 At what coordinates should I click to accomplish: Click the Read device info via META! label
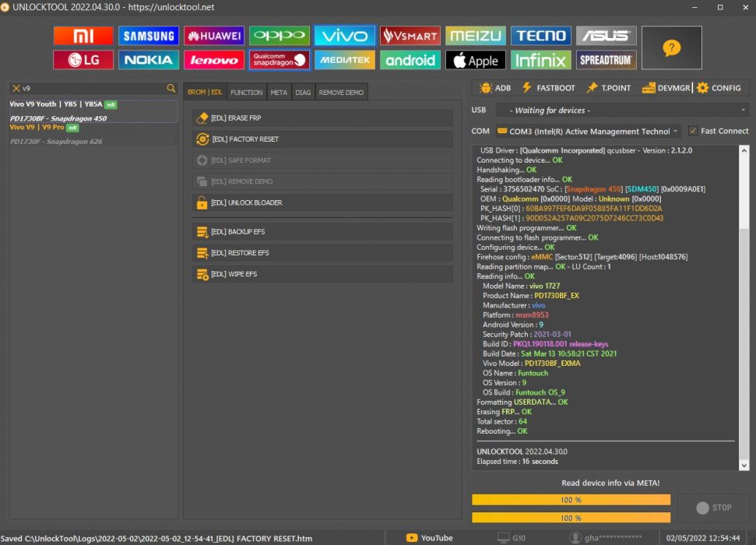[610, 483]
